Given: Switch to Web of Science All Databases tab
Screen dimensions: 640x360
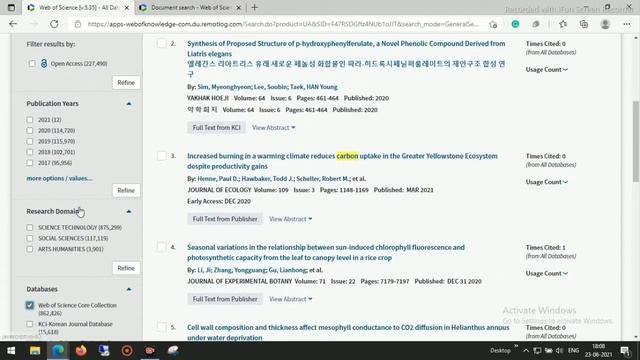Looking at the screenshot, I should [x=78, y=8].
